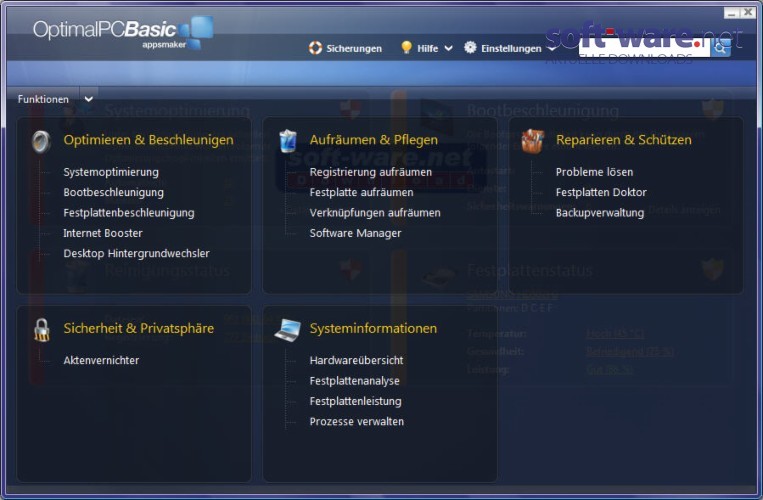This screenshot has width=763, height=500.
Task: Collapse the Funktionen dropdown chevron
Action: [x=89, y=99]
